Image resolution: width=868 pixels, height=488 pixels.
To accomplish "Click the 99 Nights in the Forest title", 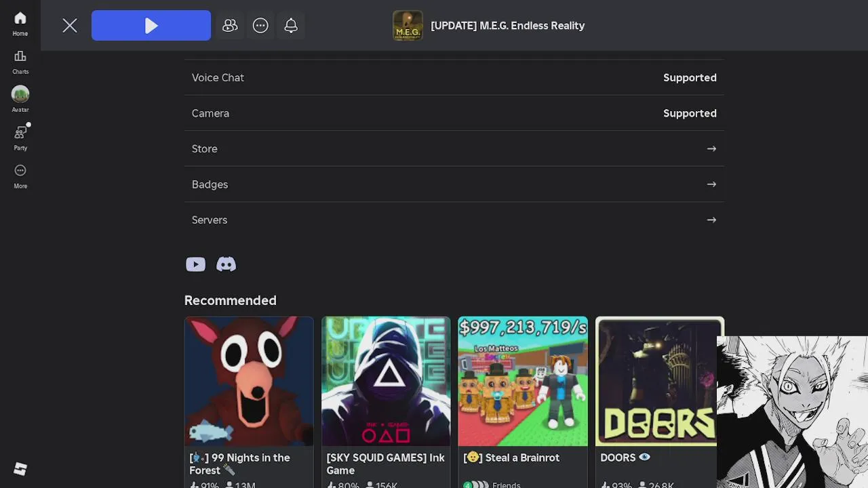I will [x=240, y=464].
